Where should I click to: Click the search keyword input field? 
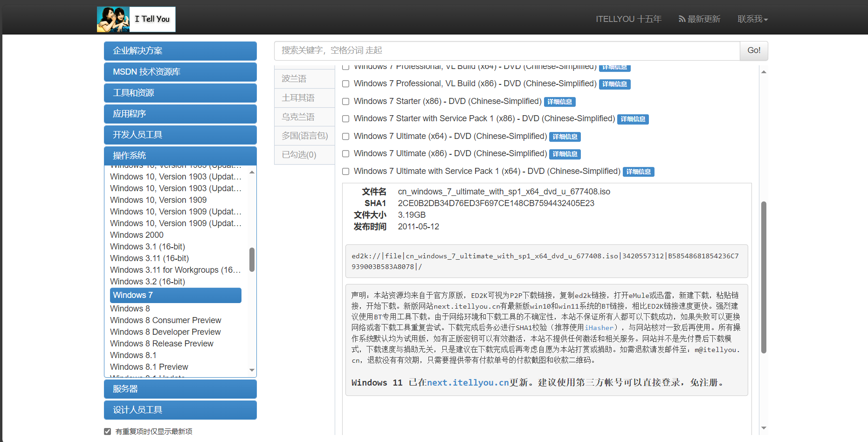click(507, 50)
